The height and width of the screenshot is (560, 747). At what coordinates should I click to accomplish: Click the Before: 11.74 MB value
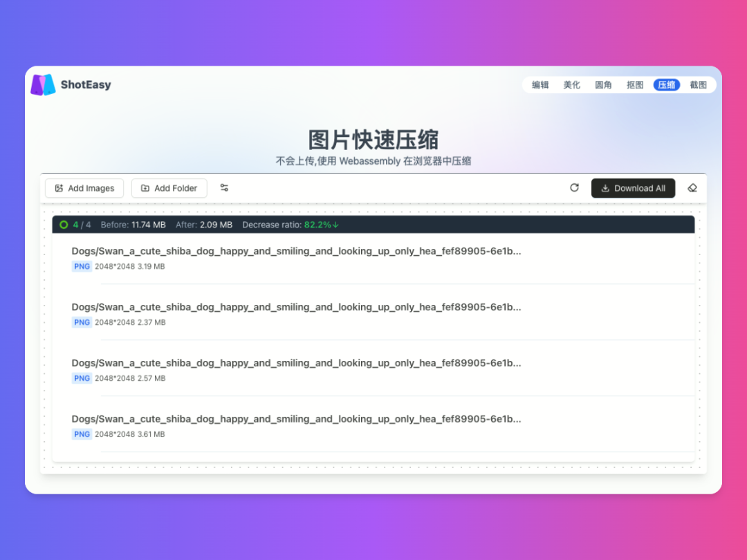[x=133, y=225]
